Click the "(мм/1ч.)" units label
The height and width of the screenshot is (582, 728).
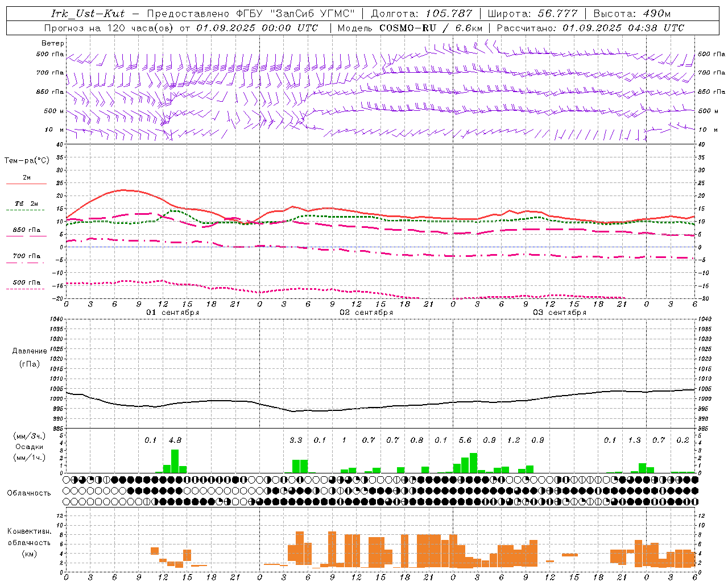[x=30, y=458]
